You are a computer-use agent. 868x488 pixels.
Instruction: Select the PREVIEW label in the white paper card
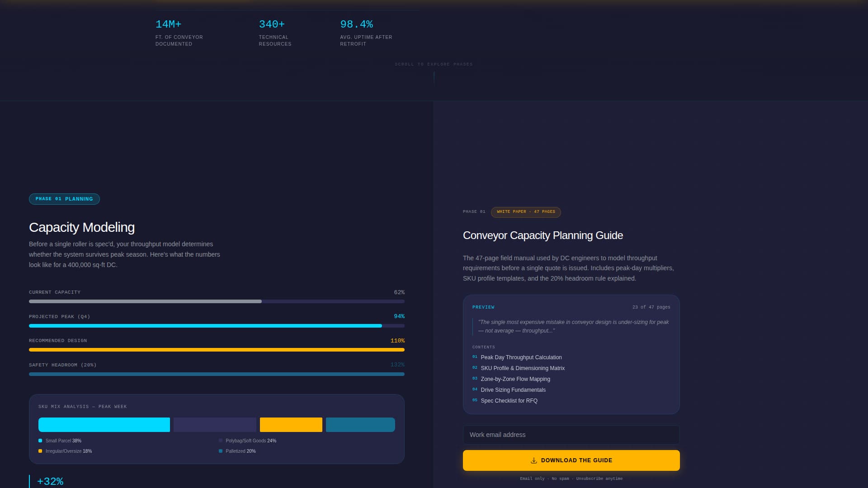tap(483, 307)
